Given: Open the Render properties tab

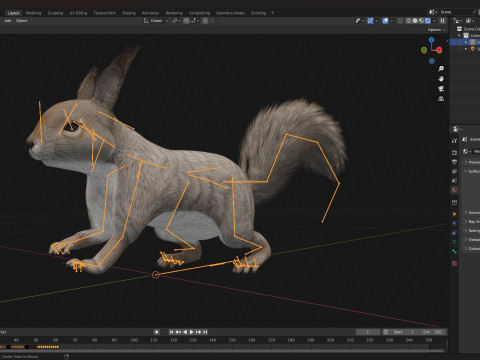Looking at the screenshot, I should 454,152.
